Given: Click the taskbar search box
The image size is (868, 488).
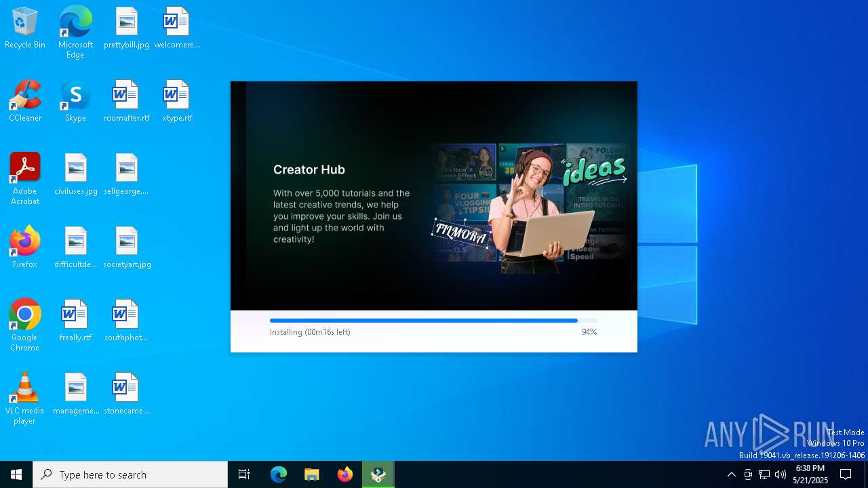Looking at the screenshot, I should pyautogui.click(x=130, y=474).
